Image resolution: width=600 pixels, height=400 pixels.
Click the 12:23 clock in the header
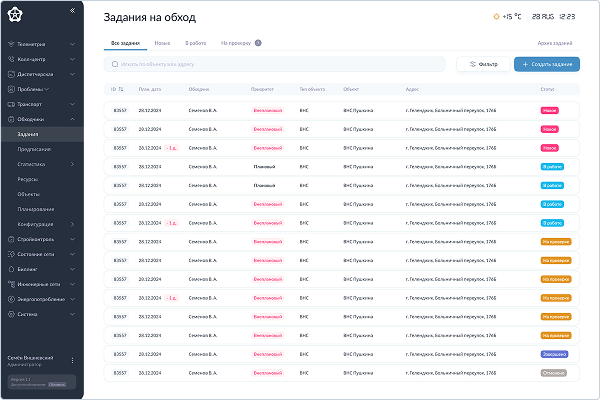pyautogui.click(x=567, y=16)
